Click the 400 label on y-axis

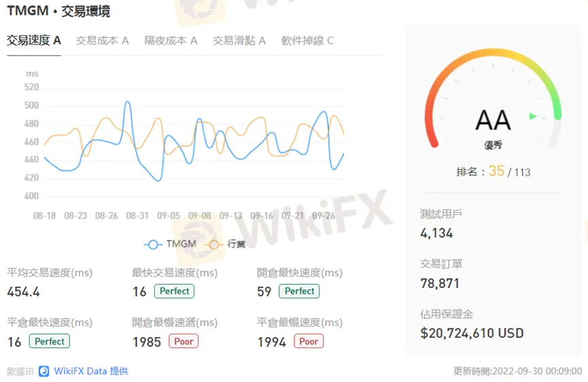(31, 196)
